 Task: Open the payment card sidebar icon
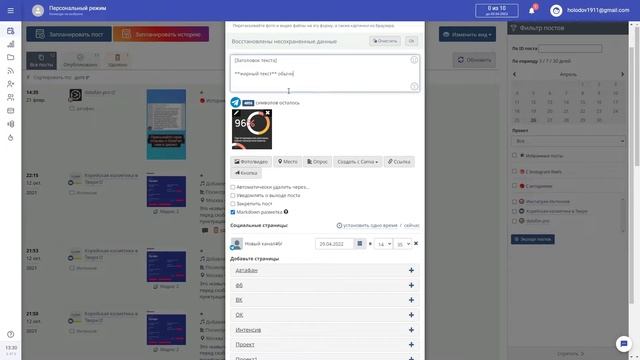(x=11, y=111)
